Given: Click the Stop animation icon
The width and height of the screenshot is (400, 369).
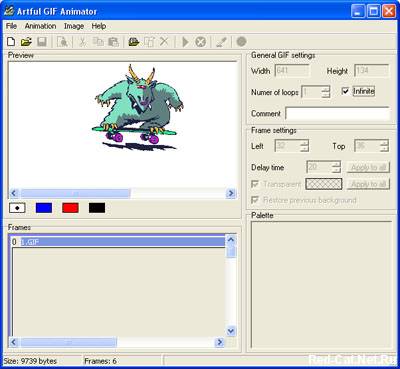Looking at the screenshot, I should coord(200,42).
